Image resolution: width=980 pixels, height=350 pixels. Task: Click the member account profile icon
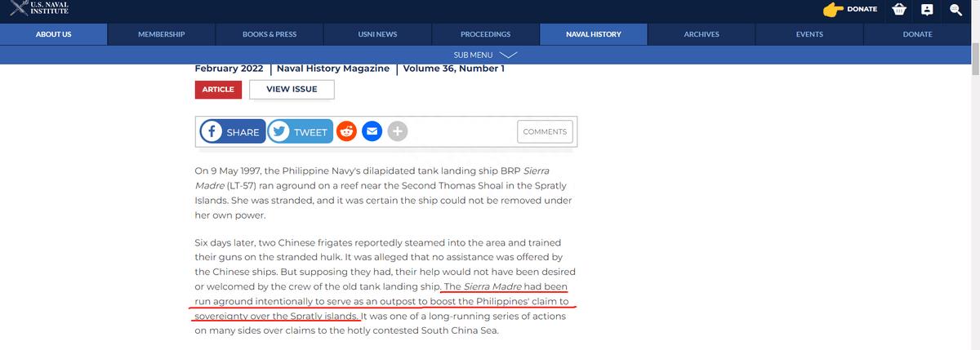point(927,10)
